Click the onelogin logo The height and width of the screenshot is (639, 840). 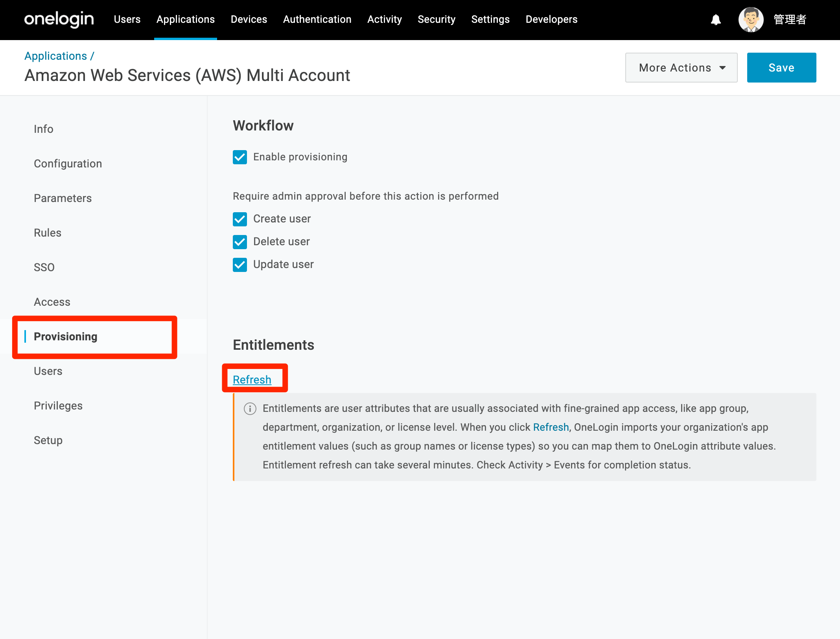pos(59,19)
